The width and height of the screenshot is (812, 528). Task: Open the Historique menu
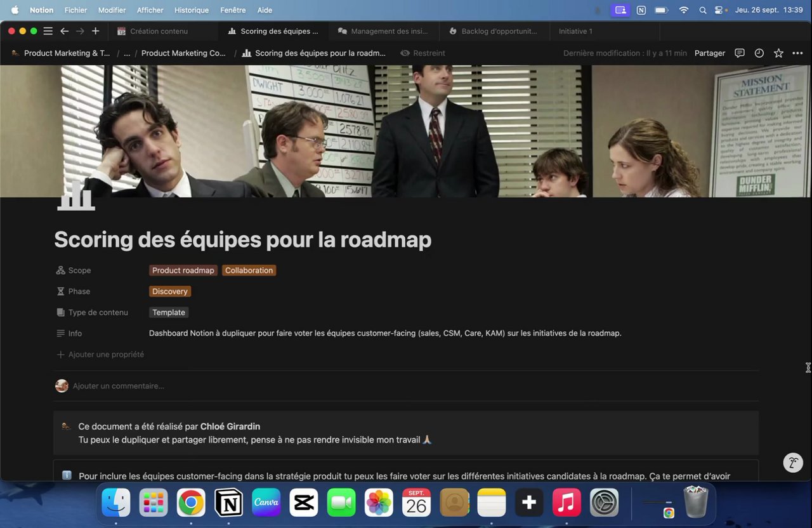pos(192,10)
